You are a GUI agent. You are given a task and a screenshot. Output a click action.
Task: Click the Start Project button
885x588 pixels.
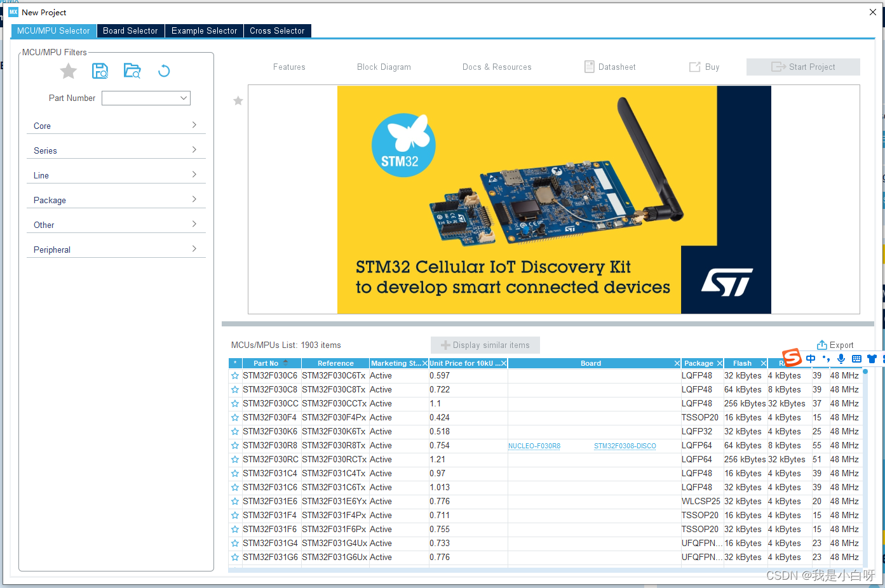(803, 67)
